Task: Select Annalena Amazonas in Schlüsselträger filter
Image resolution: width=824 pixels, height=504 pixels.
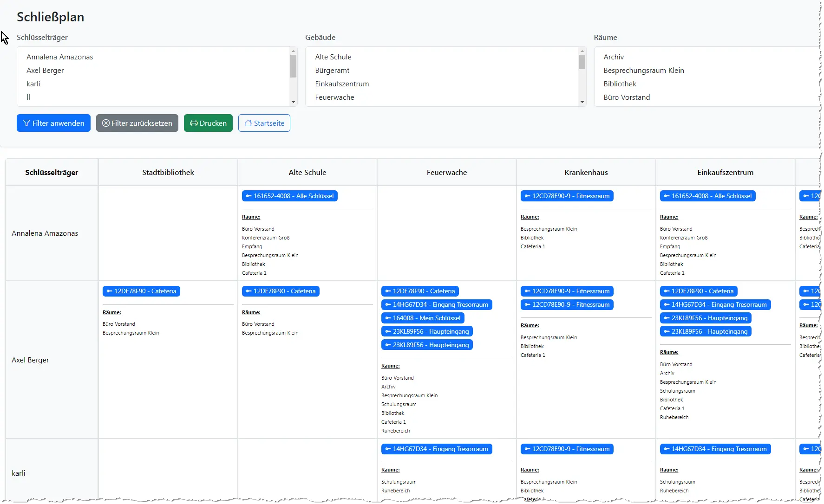Action: click(59, 57)
